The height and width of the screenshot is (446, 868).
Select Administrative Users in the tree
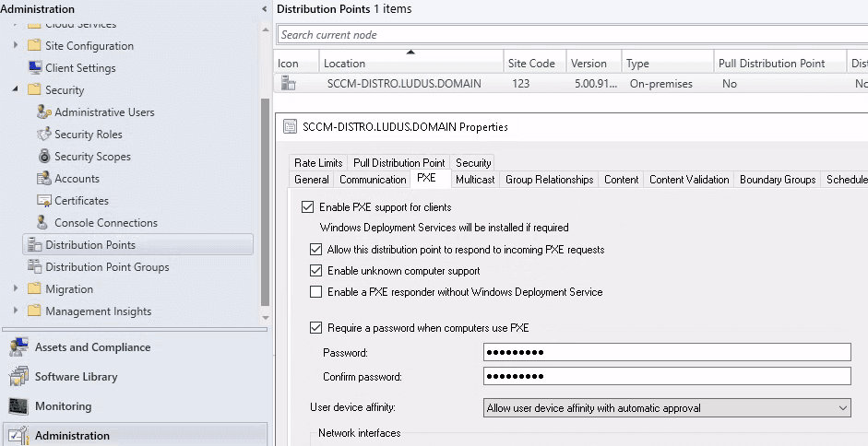pyautogui.click(x=104, y=111)
